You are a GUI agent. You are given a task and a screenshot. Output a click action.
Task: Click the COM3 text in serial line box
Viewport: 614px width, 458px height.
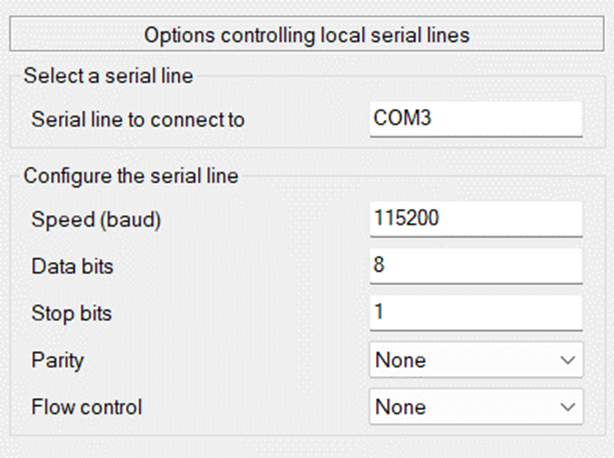click(402, 117)
